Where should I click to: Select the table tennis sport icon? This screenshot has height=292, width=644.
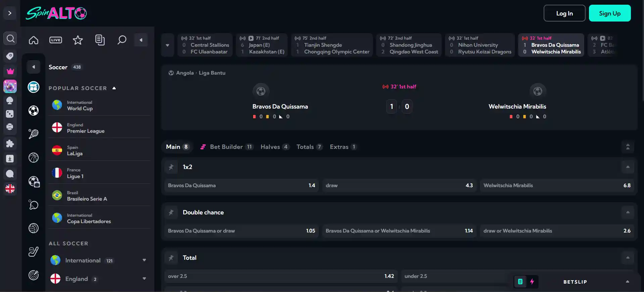34,205
